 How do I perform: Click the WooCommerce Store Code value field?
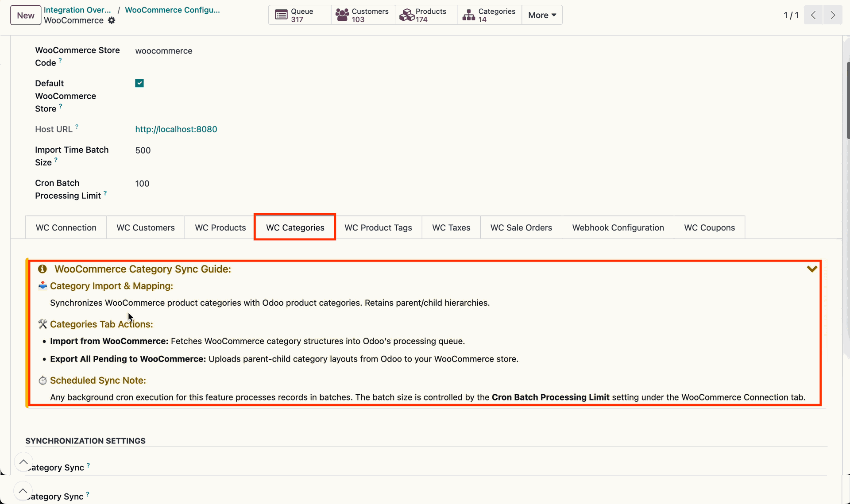tap(164, 51)
